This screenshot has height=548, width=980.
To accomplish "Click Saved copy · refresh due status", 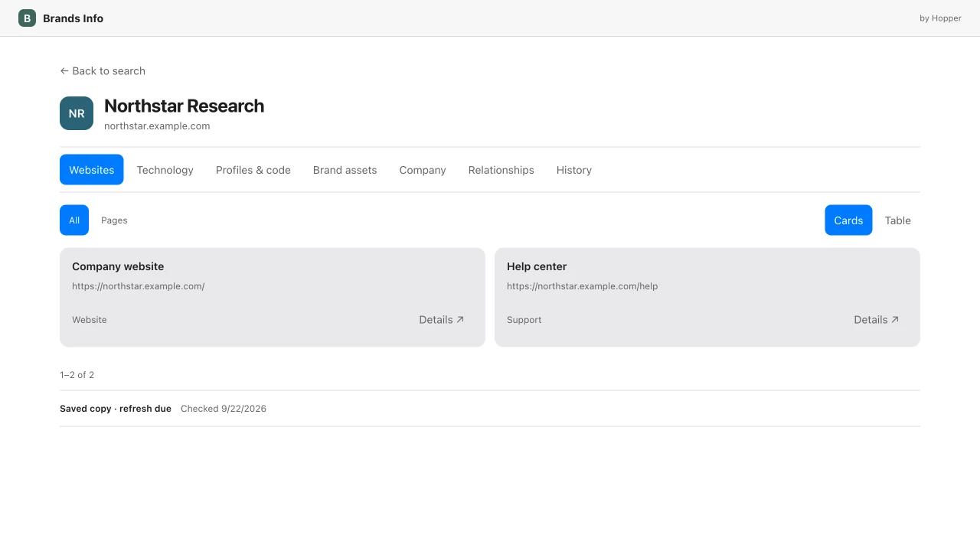I will tap(116, 409).
